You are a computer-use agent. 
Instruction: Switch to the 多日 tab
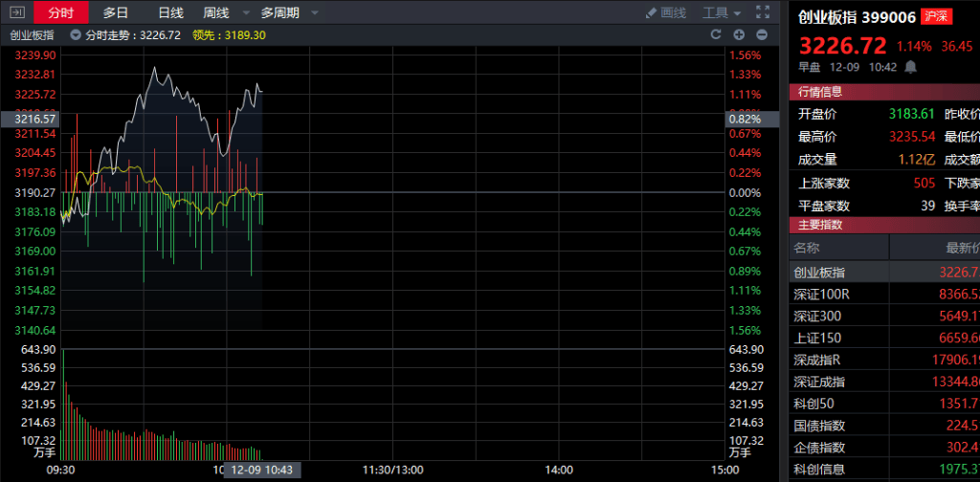point(116,12)
